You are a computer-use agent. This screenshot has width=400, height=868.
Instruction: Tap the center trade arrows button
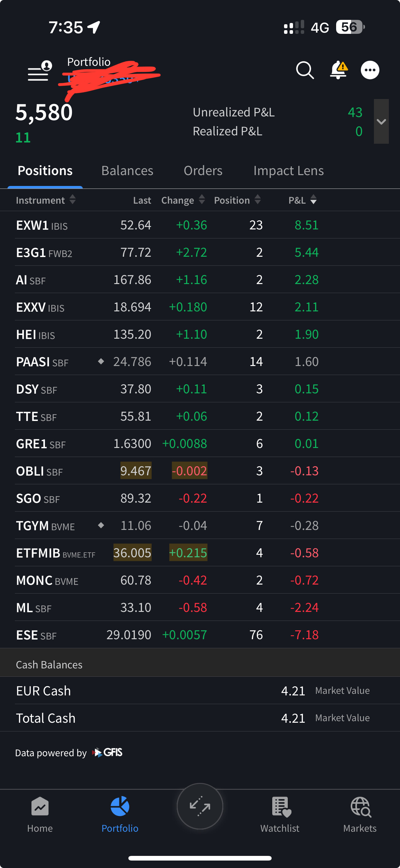click(x=200, y=806)
